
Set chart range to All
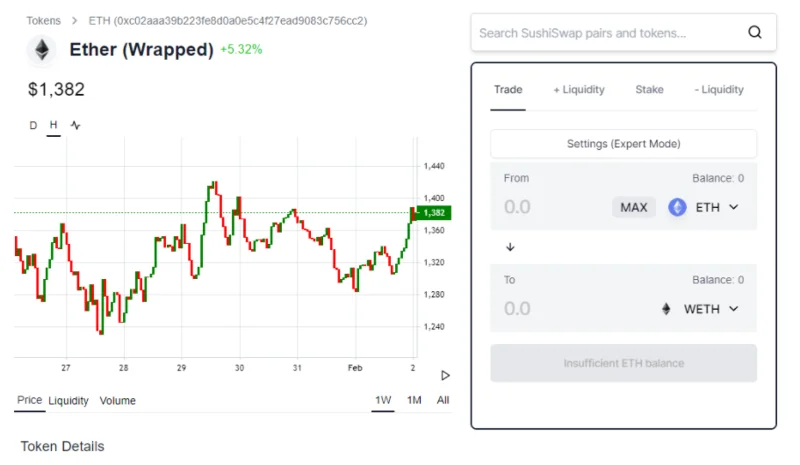click(x=443, y=400)
